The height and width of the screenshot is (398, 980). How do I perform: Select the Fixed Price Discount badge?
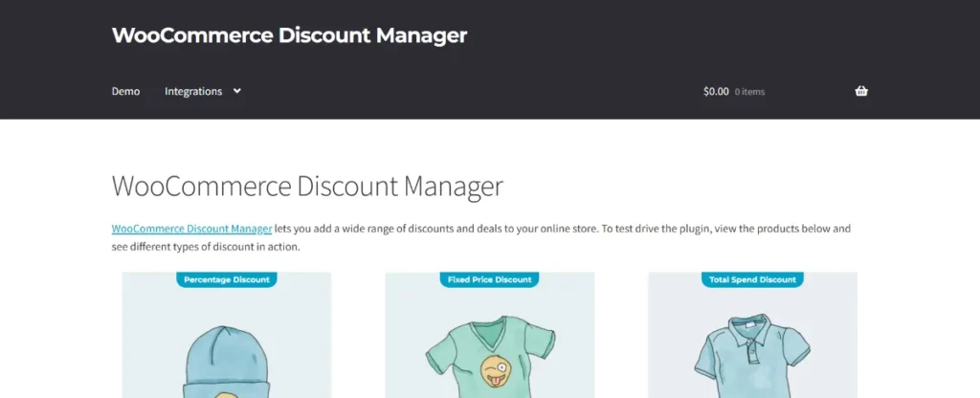[489, 280]
